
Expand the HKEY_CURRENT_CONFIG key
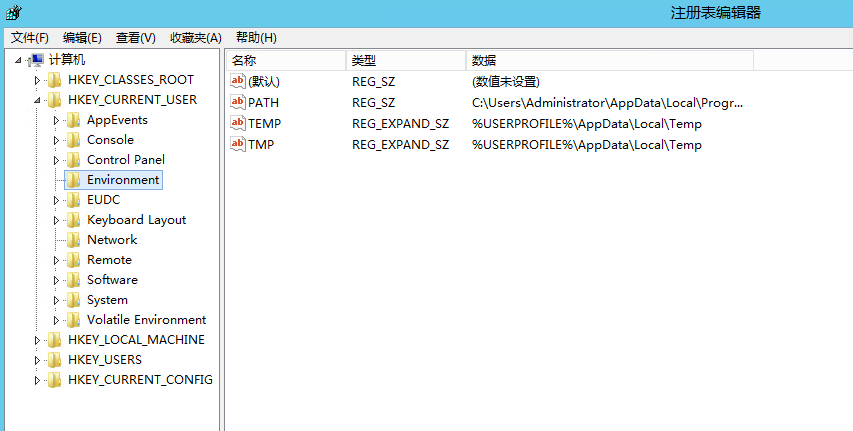(37, 380)
